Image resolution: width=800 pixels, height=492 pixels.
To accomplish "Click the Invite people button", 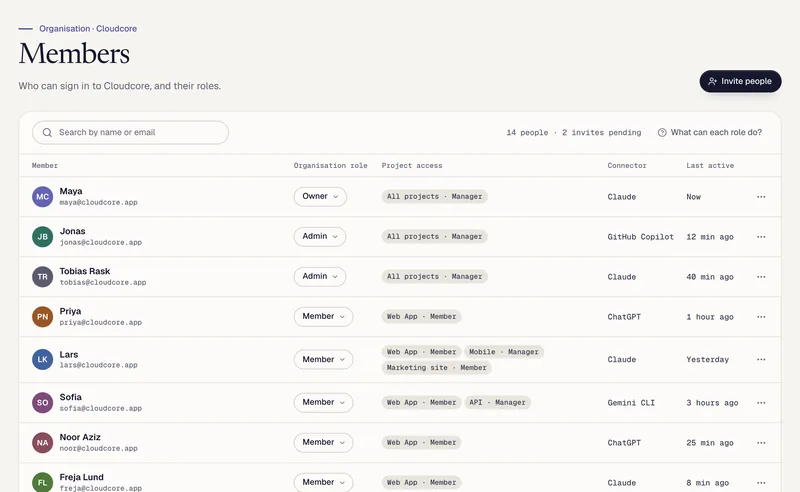I will pos(740,81).
